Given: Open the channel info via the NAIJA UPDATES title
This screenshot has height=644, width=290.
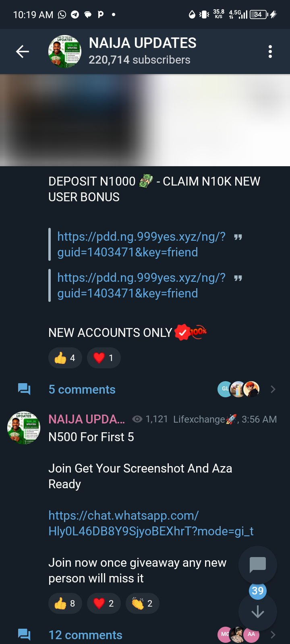Looking at the screenshot, I should point(143,43).
